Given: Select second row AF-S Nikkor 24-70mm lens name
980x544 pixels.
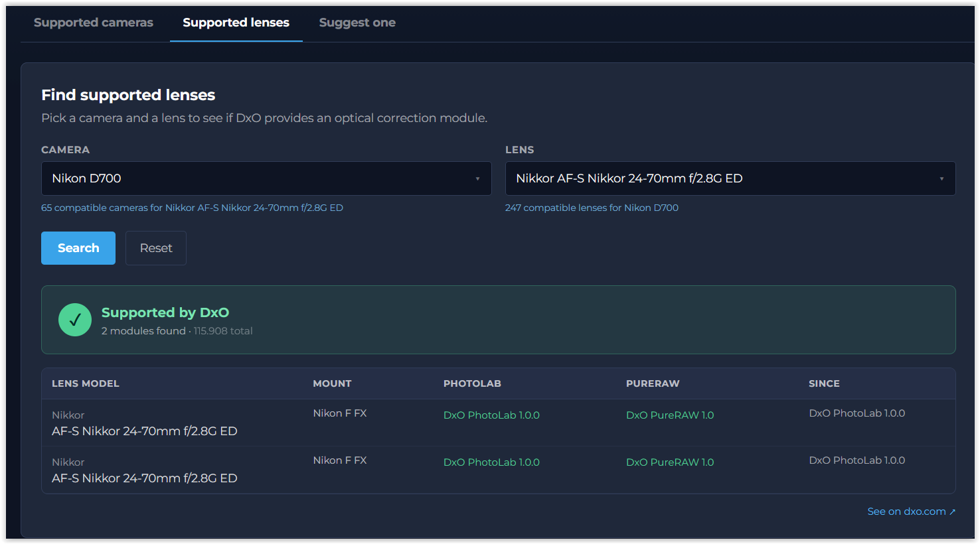Looking at the screenshot, I should (145, 478).
